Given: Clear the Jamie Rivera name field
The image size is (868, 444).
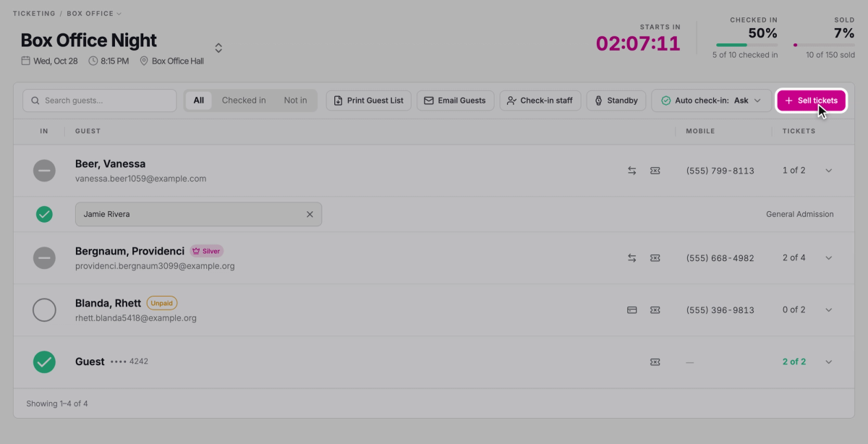Looking at the screenshot, I should (310, 214).
